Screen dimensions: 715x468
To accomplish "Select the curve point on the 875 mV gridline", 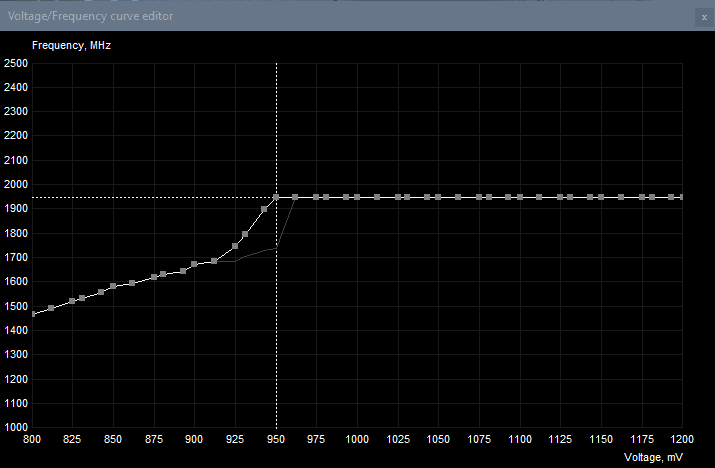I will (x=154, y=277).
